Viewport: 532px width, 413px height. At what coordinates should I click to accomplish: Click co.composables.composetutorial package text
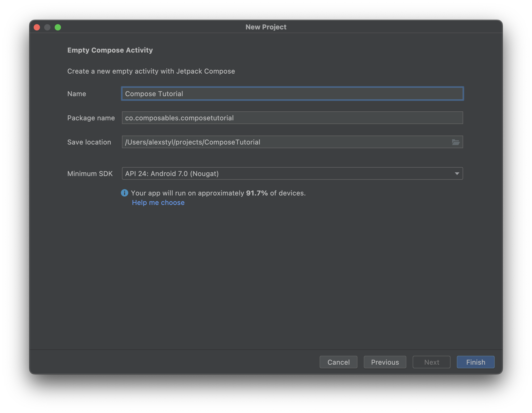coord(179,118)
